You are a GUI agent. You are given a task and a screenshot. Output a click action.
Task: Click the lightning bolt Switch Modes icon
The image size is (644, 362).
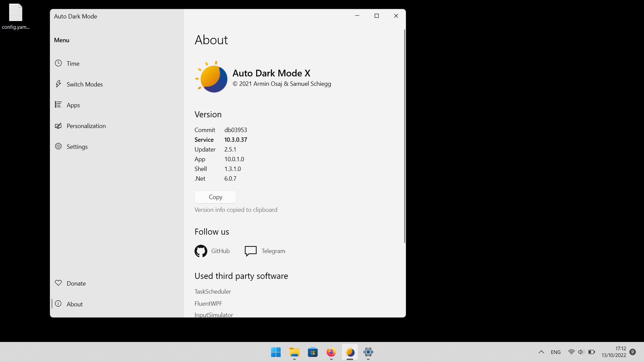pos(58,84)
